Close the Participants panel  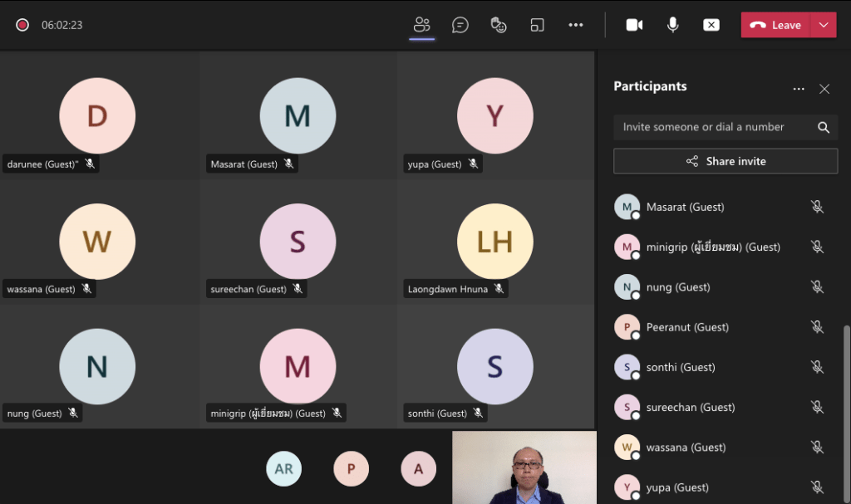(824, 89)
